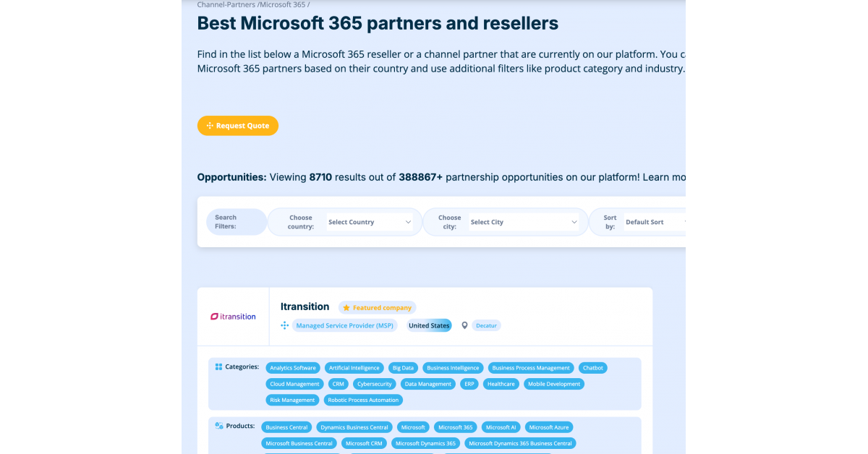Click the star icon in Featured company badge

(346, 308)
